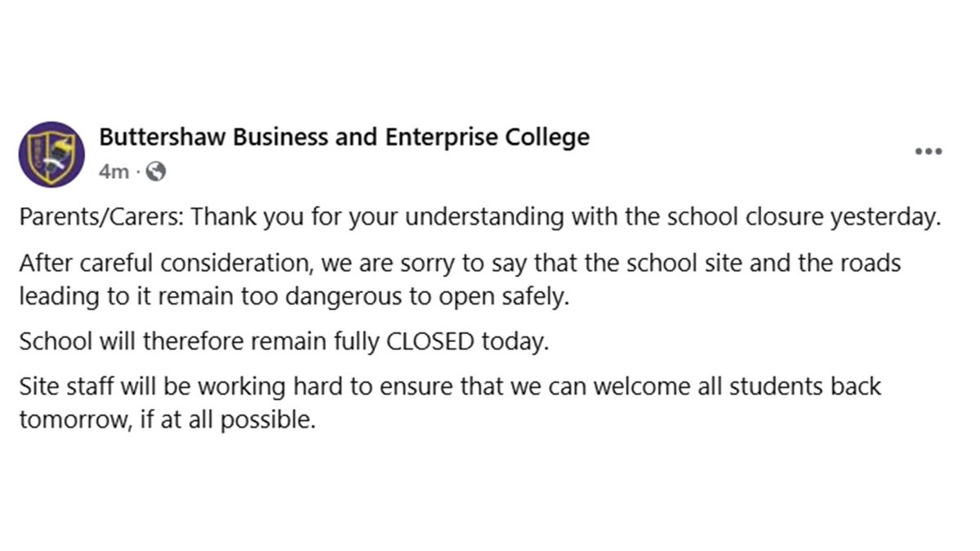Open the three-dot post options menu
The image size is (980, 551).
(929, 152)
